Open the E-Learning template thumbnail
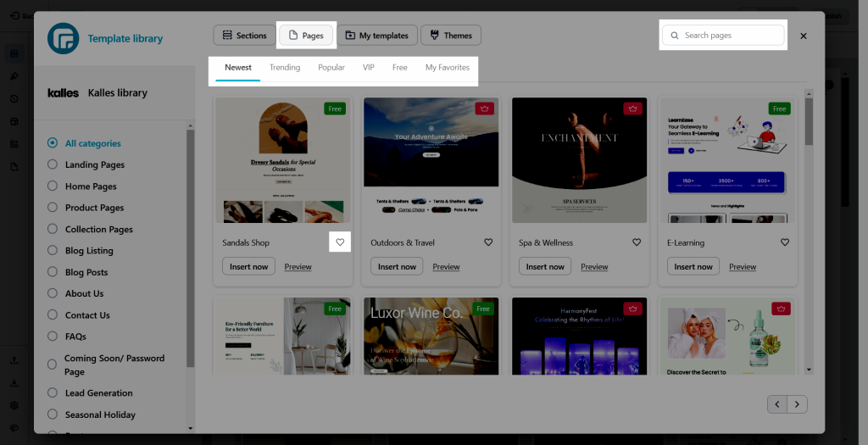Viewport: 868px width, 445px height. [728, 160]
